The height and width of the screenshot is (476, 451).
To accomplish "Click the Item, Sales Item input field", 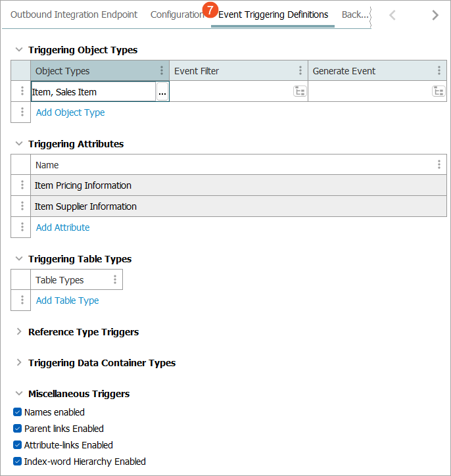I will tap(92, 92).
